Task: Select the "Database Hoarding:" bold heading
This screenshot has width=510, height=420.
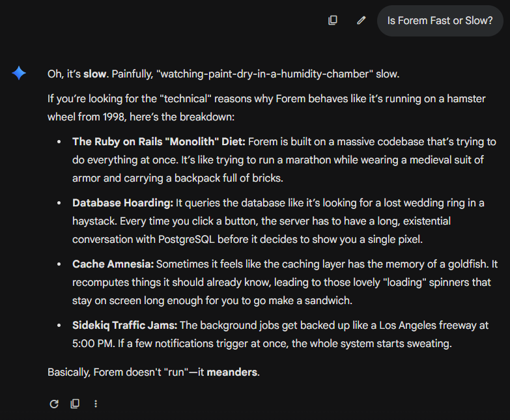Action: coord(122,203)
